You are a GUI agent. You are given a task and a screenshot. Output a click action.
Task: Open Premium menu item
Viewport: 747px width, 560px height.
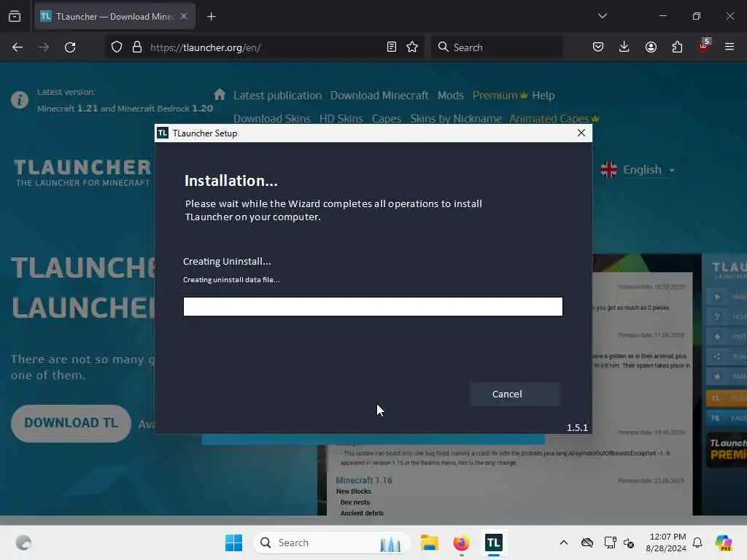tap(500, 96)
